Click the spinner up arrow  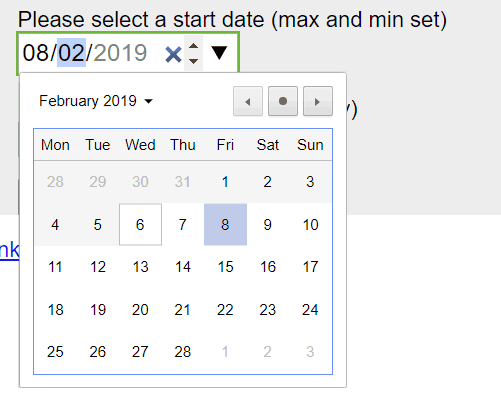pos(194,46)
